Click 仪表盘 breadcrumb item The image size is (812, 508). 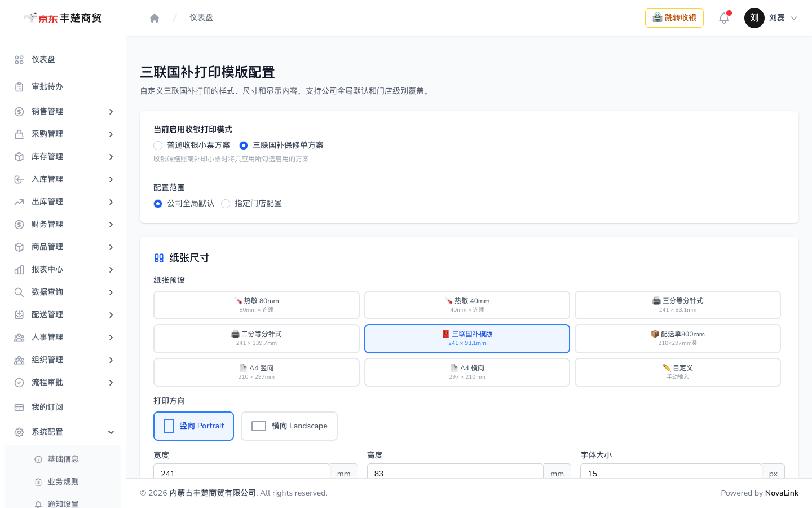tap(201, 18)
